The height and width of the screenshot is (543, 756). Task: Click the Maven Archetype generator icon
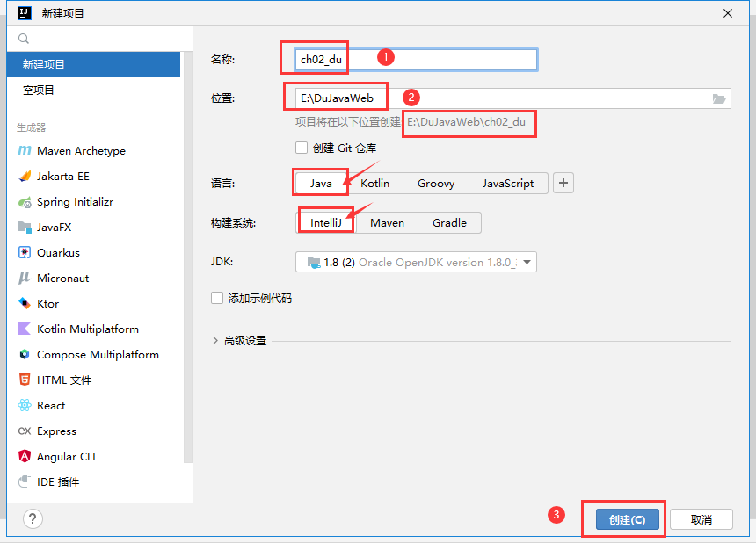(x=25, y=151)
